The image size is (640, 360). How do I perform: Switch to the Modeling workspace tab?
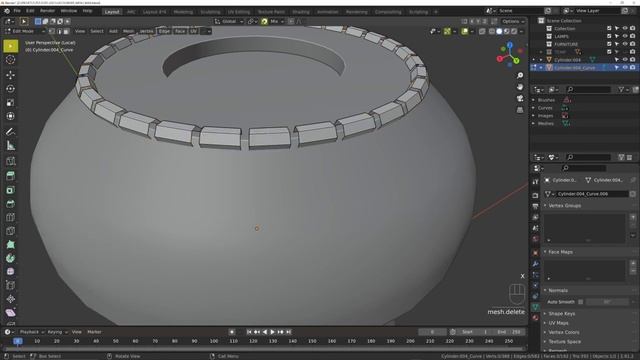(183, 12)
